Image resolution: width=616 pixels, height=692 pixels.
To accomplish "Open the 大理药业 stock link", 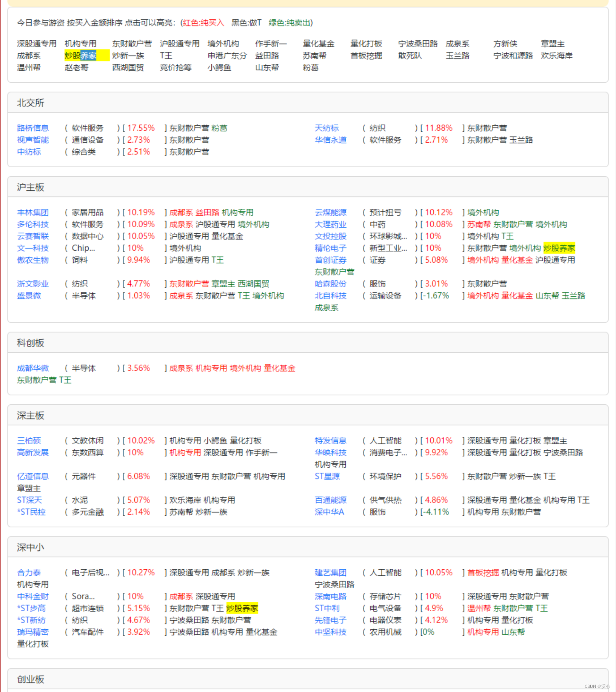I will point(331,224).
